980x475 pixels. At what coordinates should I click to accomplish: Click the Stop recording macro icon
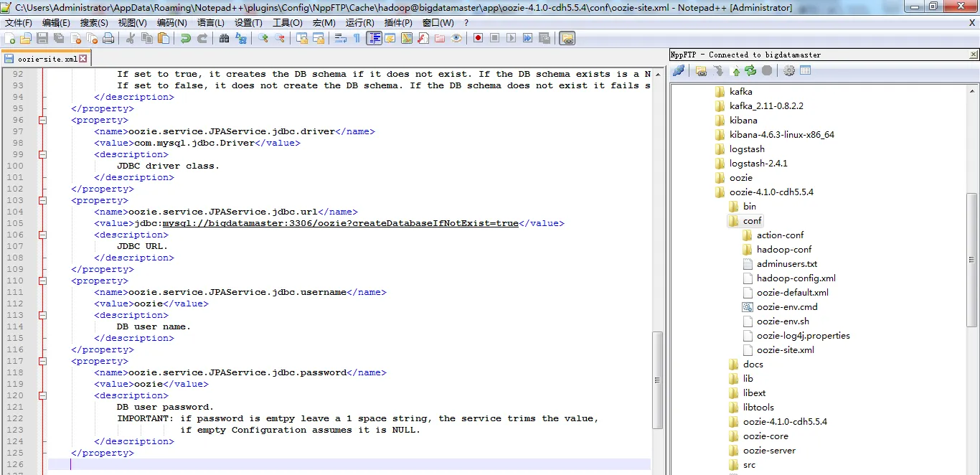(494, 38)
